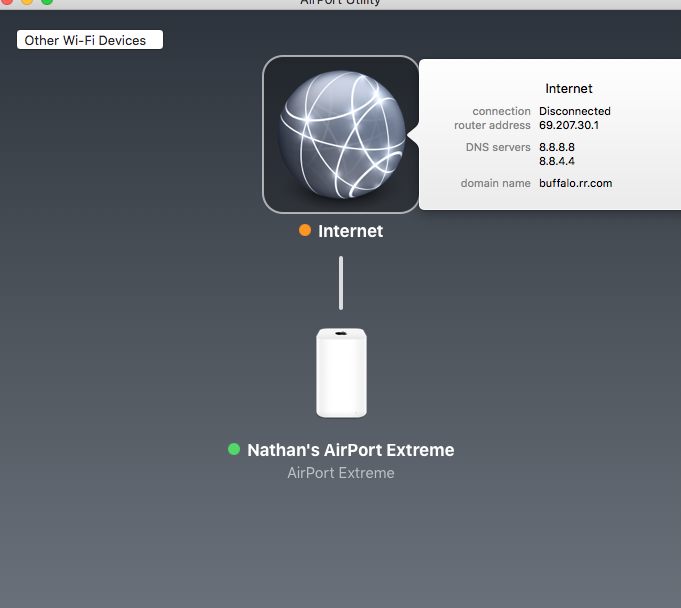
Task: Click the "connection" field label
Action: point(502,111)
